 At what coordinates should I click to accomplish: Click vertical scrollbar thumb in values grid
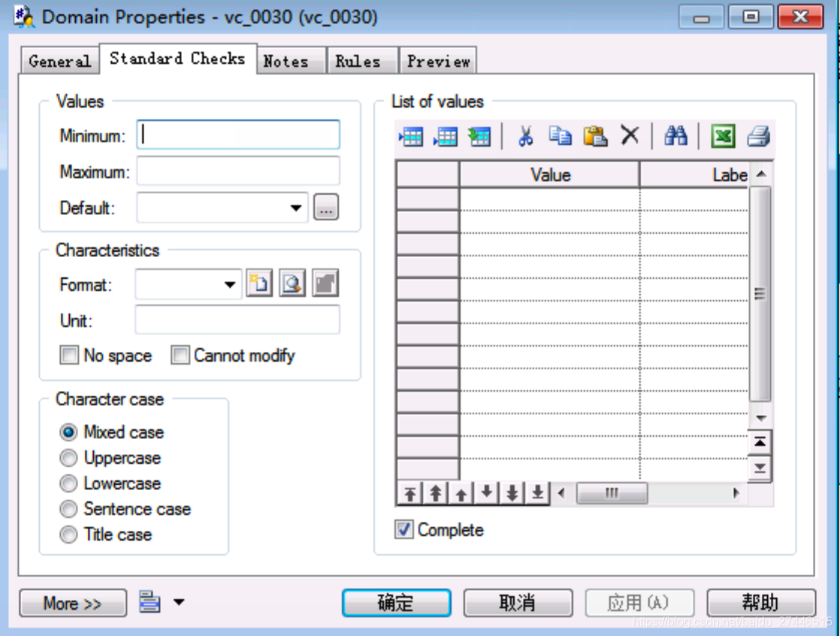pyautogui.click(x=760, y=294)
